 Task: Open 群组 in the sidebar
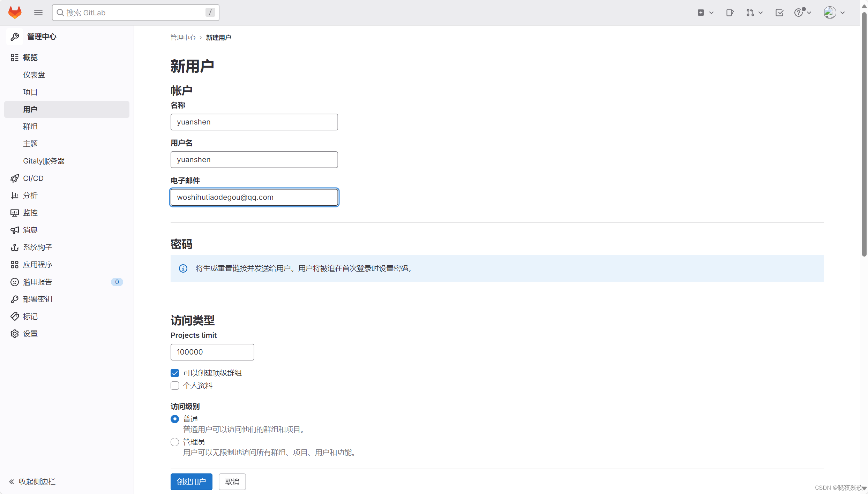(x=67, y=127)
